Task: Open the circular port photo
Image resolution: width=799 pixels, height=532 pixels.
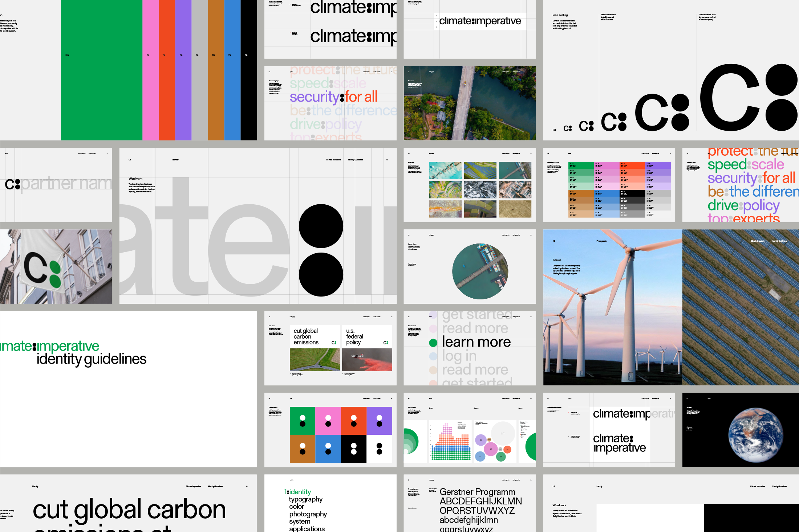Action: 480,271
